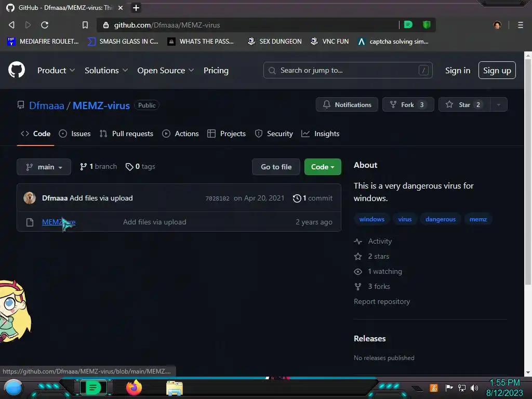Open the green shield extension icon
This screenshot has width=532, height=399.
(427, 24)
